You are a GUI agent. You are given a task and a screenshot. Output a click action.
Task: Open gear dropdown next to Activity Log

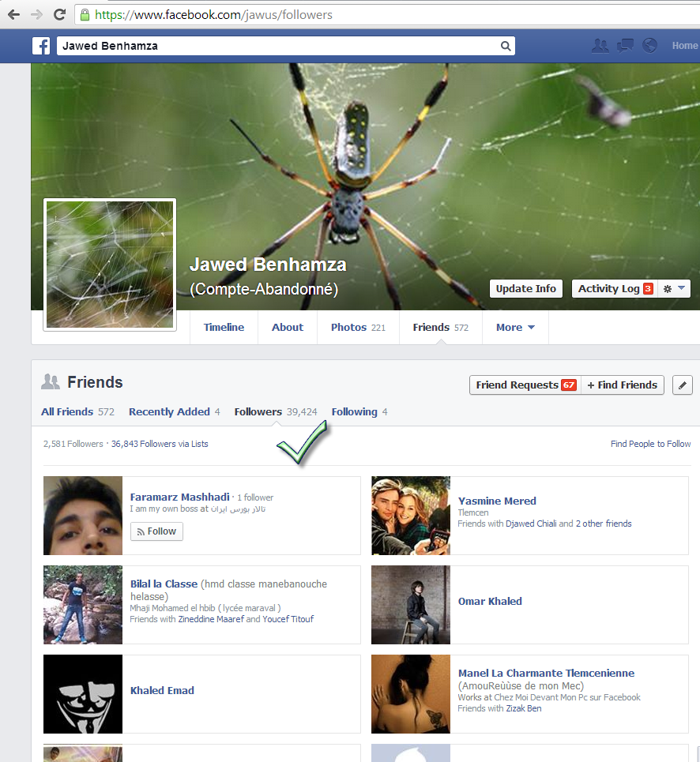[x=675, y=289]
